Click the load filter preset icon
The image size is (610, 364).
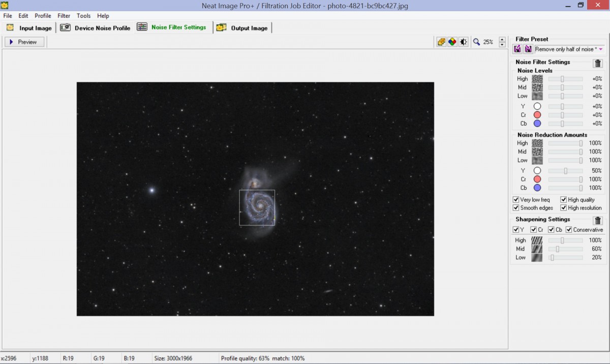[517, 49]
